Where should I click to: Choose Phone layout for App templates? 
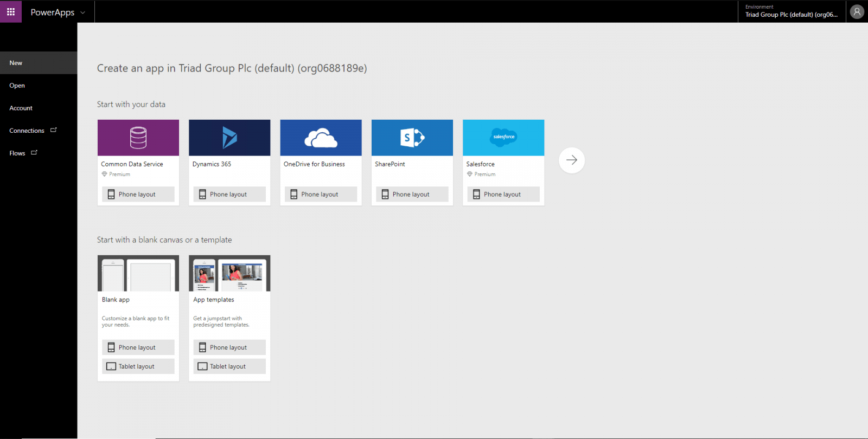(229, 347)
